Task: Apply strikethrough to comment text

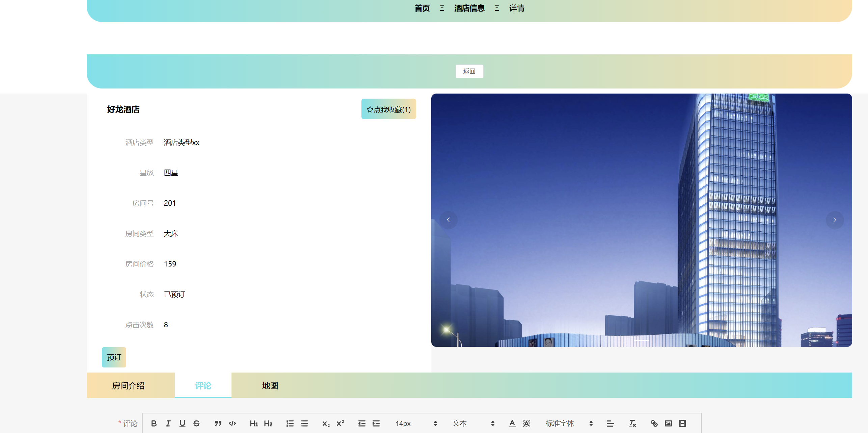Action: pos(196,423)
